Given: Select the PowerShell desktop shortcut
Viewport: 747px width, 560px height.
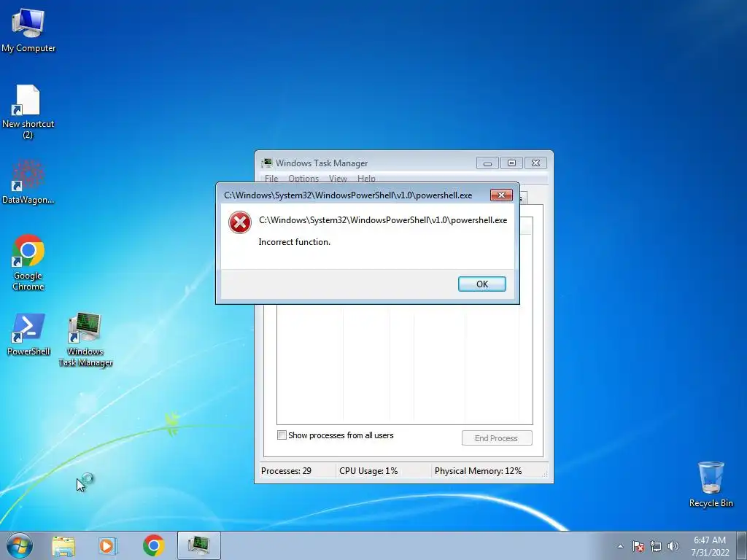Looking at the screenshot, I should [28, 334].
